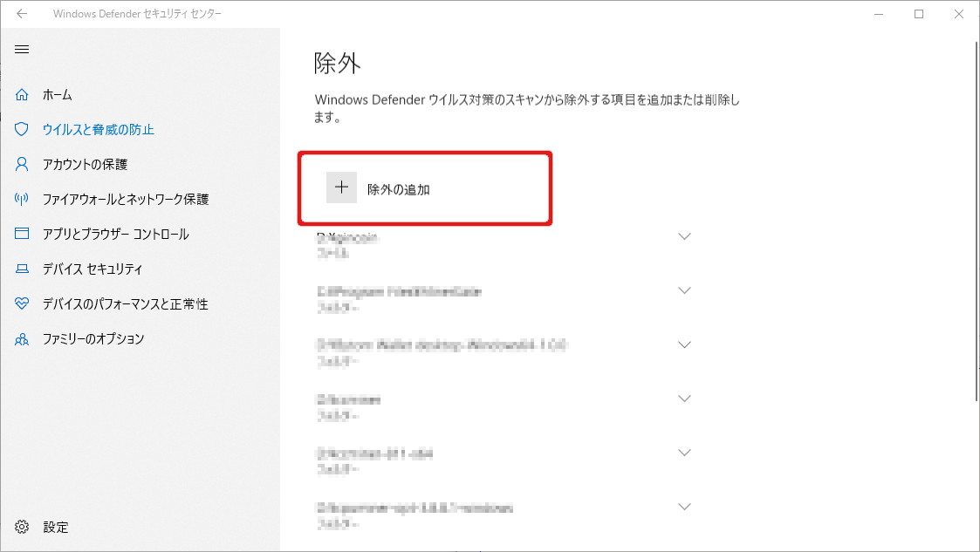The image size is (980, 552).
Task: Expand the second exclusion entry's chevron
Action: (684, 290)
